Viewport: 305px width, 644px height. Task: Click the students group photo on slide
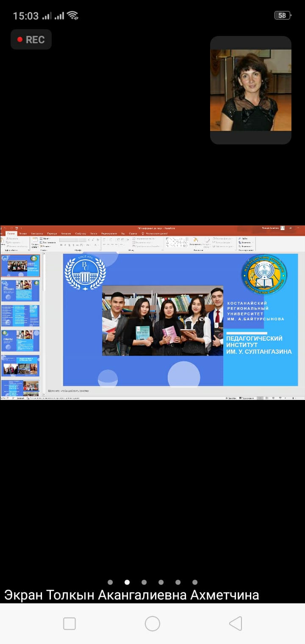coord(163,321)
